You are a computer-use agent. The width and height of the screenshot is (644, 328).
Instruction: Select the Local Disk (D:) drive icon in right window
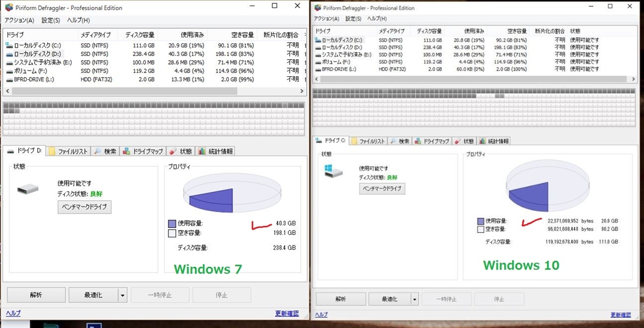(318, 47)
